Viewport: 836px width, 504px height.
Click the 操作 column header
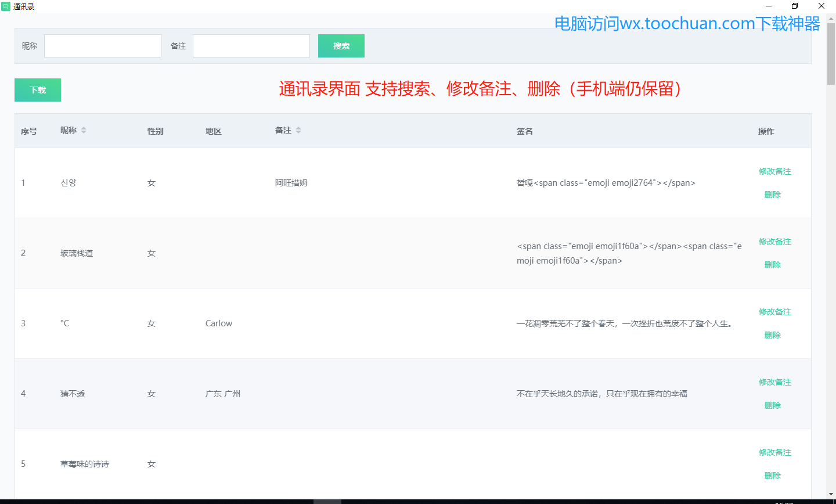pyautogui.click(x=766, y=131)
